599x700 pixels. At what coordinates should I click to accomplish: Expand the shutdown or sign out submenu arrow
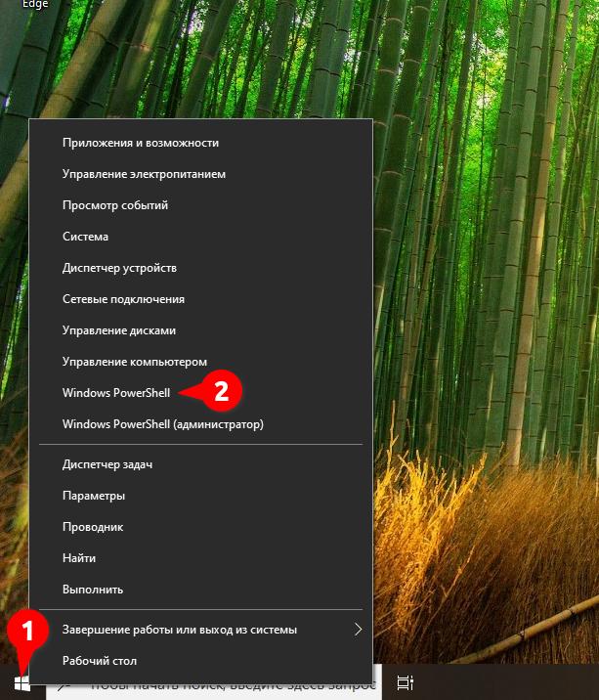click(358, 630)
